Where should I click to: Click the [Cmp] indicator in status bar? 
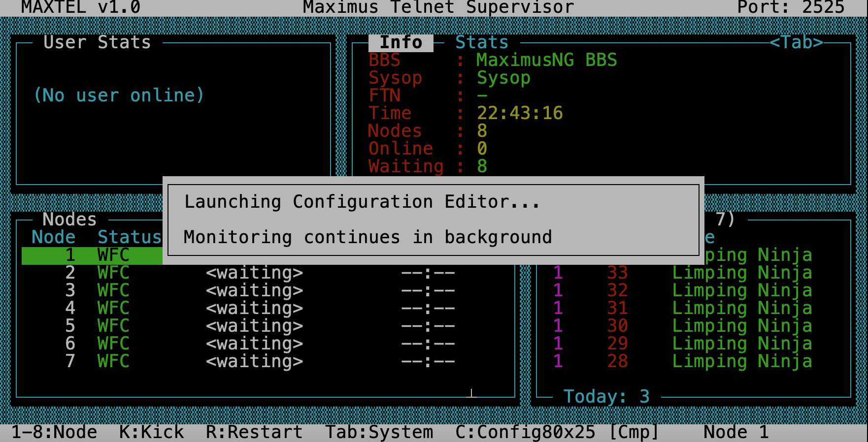click(x=634, y=433)
